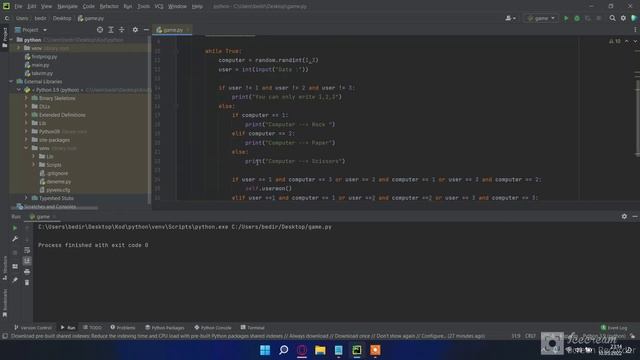Open File Explorer from taskbar
The height and width of the screenshot is (360, 640).
320,350
